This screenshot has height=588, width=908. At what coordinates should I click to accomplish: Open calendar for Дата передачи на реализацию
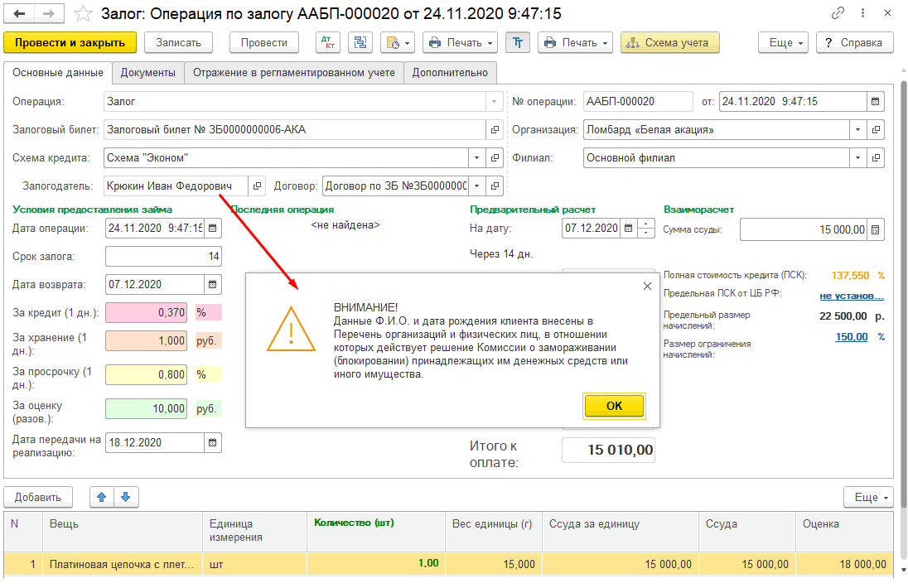point(213,443)
